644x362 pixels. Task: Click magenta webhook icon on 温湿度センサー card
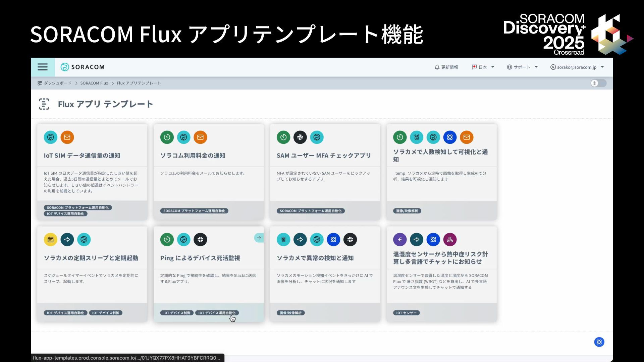point(450,239)
